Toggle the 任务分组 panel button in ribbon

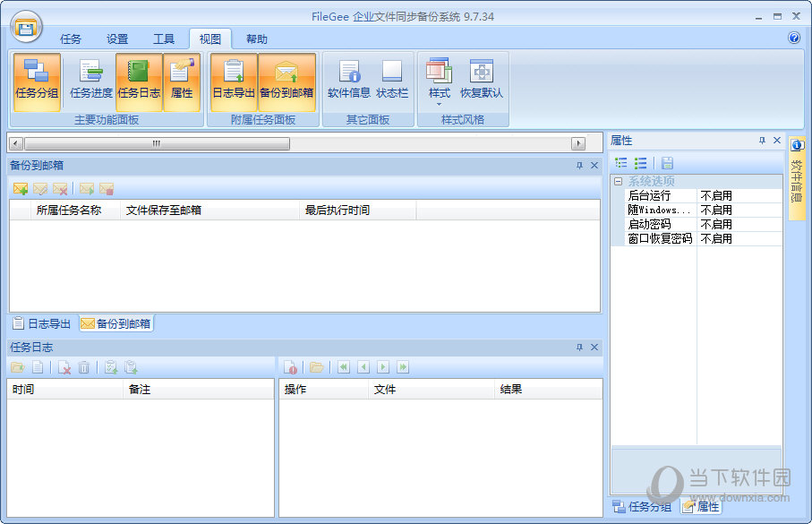(37, 82)
